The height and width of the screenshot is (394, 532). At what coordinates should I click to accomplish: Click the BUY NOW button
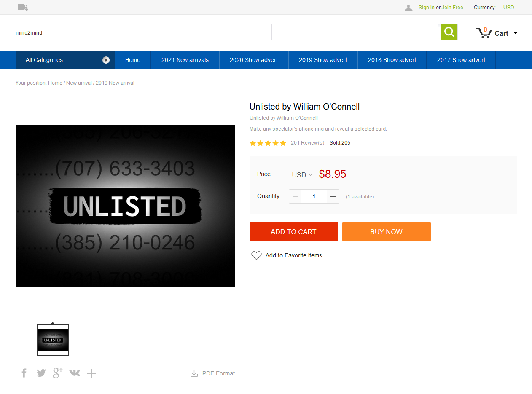[x=387, y=232]
